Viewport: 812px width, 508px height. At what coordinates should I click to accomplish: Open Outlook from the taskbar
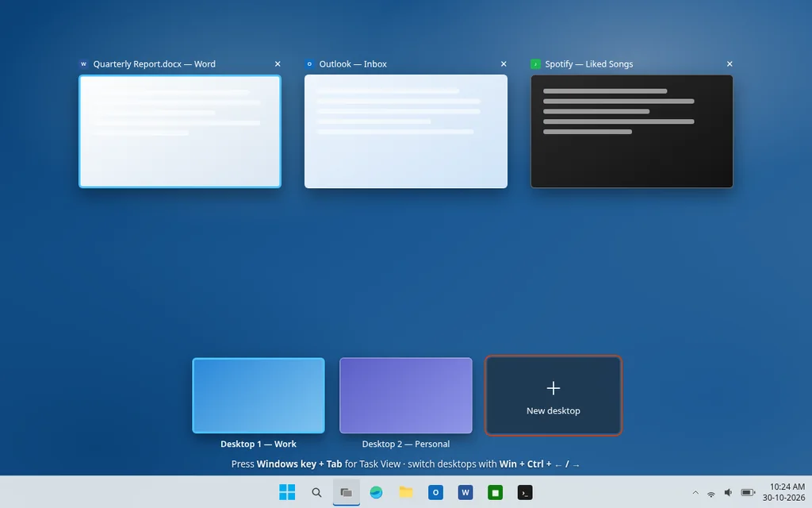click(x=435, y=492)
